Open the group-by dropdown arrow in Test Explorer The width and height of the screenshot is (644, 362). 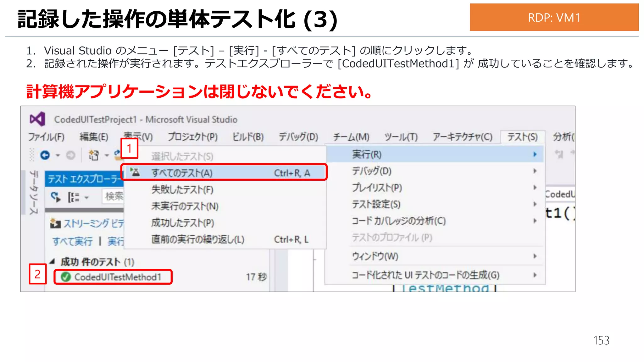(86, 198)
